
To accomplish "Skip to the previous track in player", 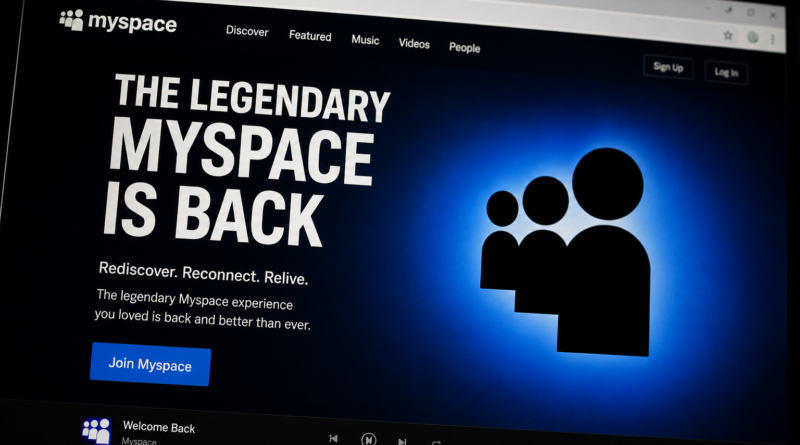I will pyautogui.click(x=333, y=438).
